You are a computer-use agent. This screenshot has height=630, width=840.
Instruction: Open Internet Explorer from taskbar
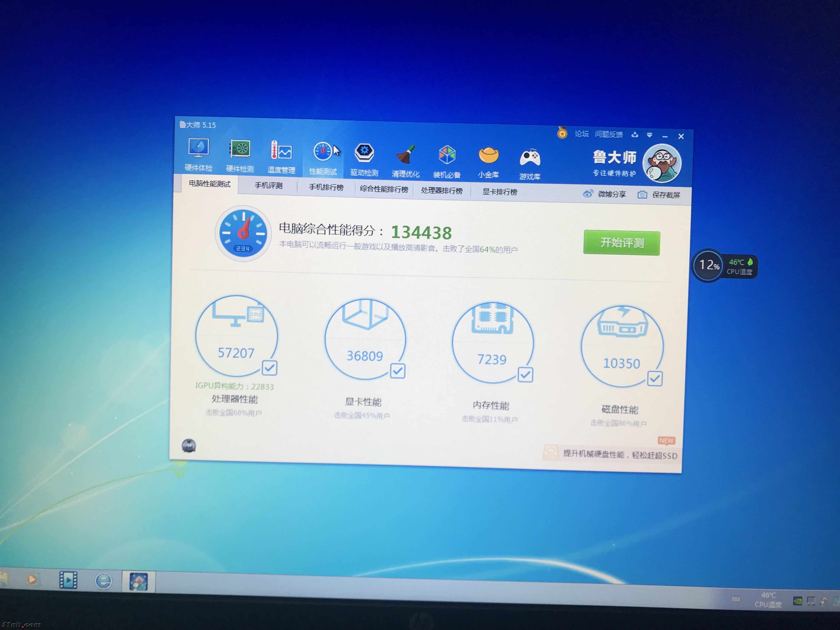103,581
